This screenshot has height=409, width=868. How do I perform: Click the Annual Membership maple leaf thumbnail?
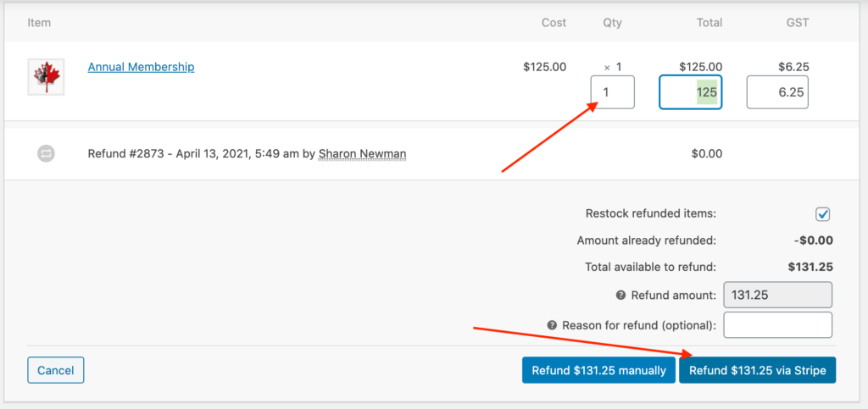tap(46, 77)
